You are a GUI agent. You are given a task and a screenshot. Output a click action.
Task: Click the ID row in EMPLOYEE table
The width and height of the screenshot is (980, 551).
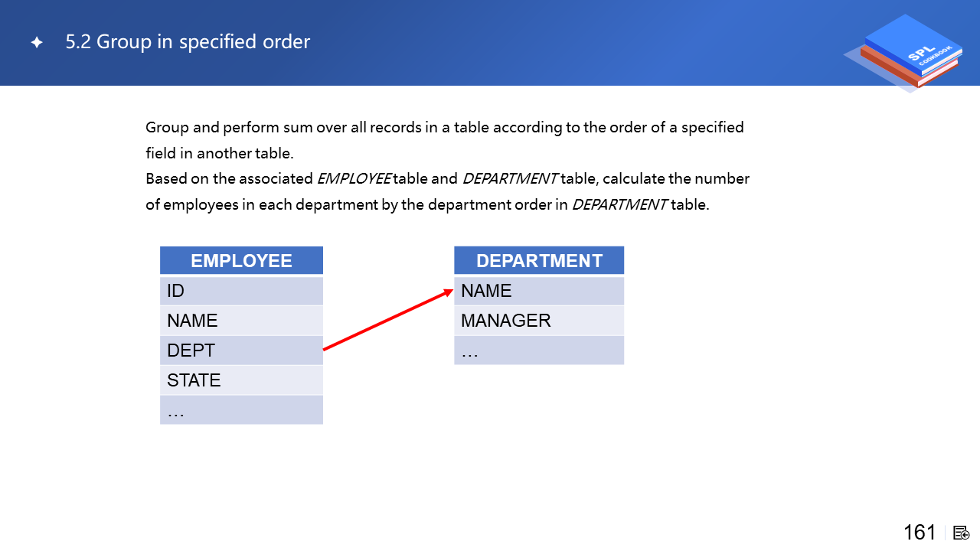pos(241,291)
